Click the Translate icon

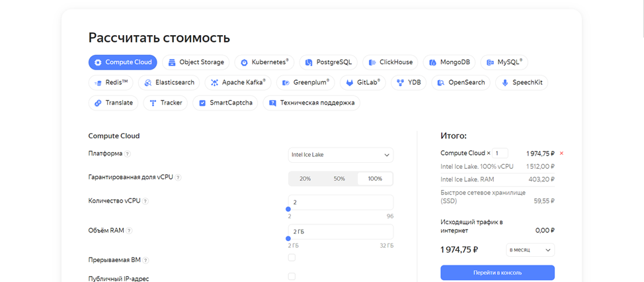coord(98,103)
